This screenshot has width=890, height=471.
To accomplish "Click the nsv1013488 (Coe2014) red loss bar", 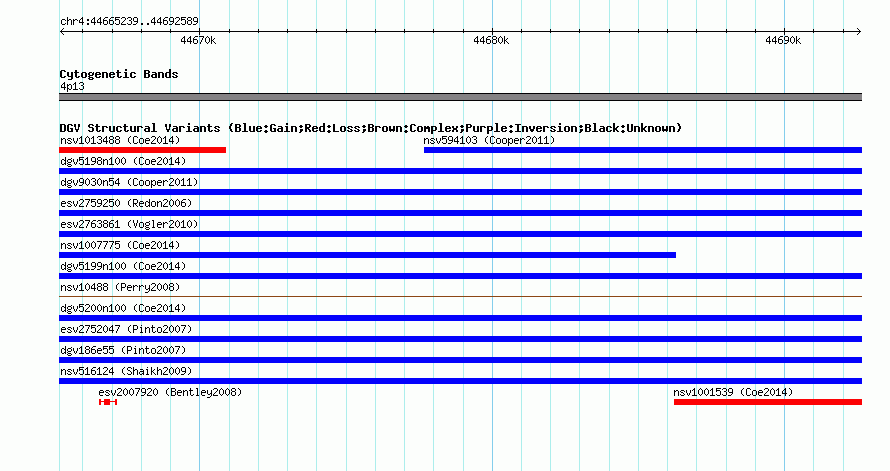I will 142,150.
